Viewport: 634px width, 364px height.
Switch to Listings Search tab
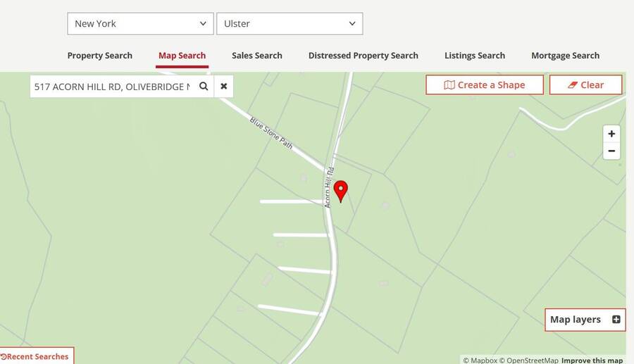click(x=475, y=56)
